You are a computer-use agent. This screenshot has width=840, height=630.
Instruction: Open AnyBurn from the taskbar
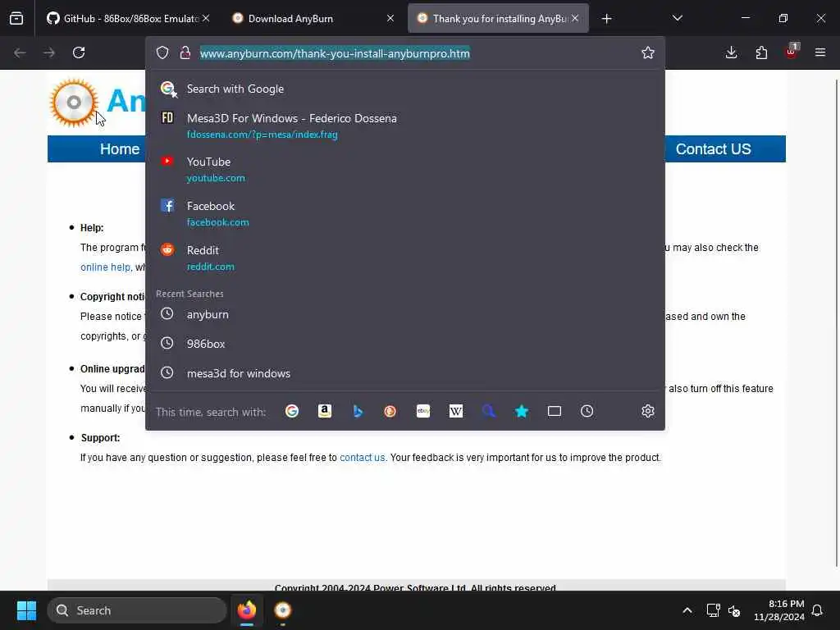point(283,610)
